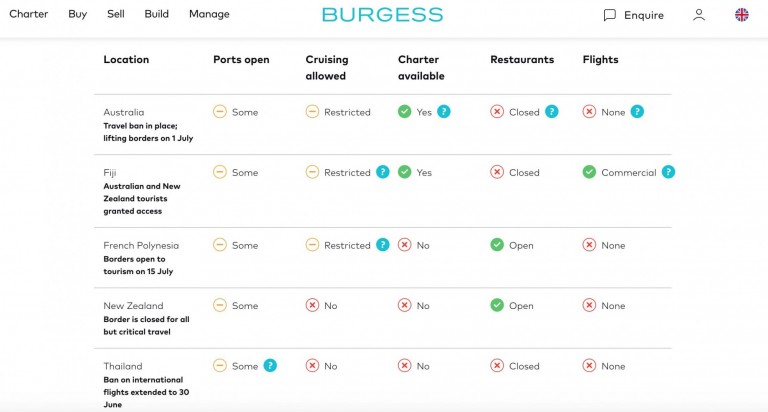This screenshot has width=768, height=412.
Task: Click the green check for Fiji charter
Action: (404, 172)
